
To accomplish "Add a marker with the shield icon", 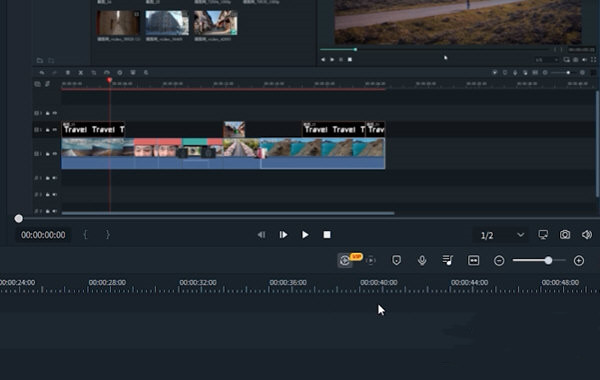I will coord(396,261).
